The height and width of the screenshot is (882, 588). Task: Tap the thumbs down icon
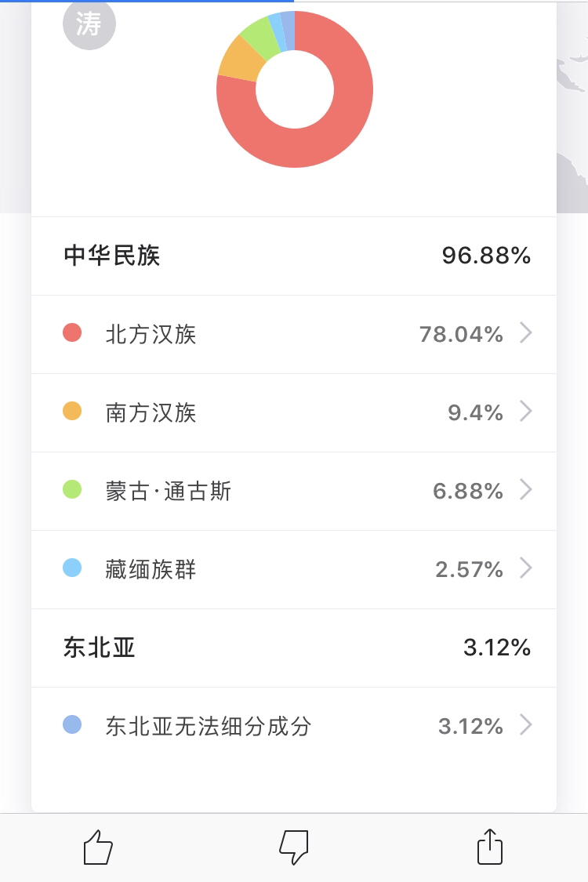tap(294, 847)
